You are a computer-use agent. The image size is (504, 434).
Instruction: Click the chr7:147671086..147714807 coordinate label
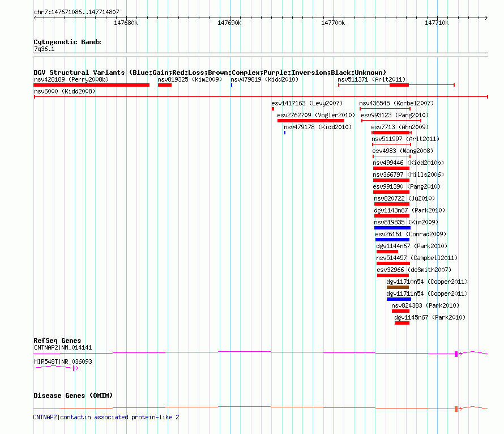coord(76,11)
